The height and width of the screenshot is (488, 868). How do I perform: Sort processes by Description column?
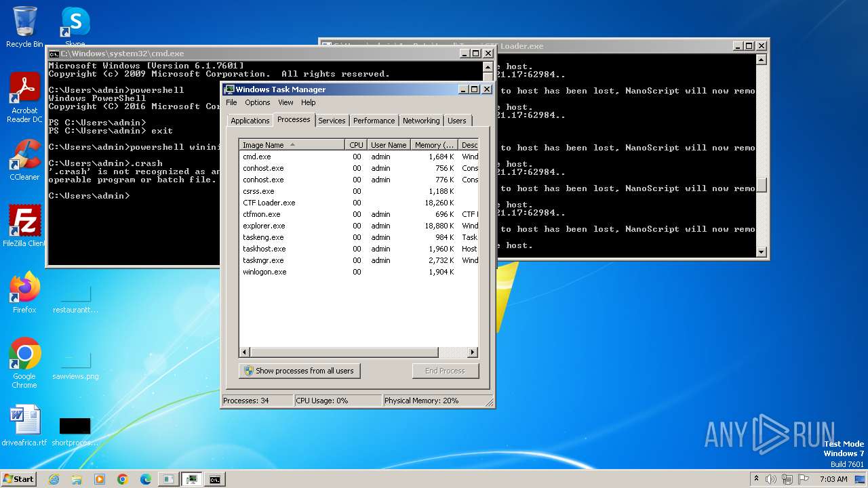tap(469, 145)
